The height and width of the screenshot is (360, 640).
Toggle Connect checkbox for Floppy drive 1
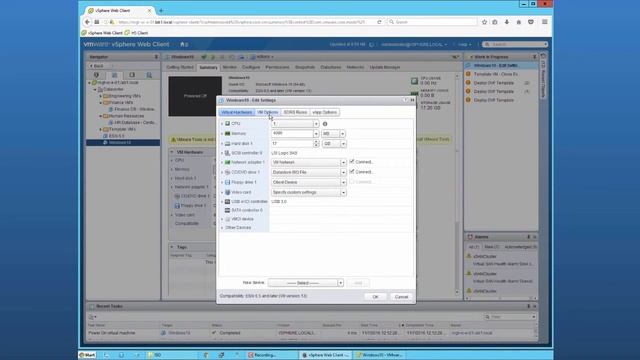click(x=352, y=182)
